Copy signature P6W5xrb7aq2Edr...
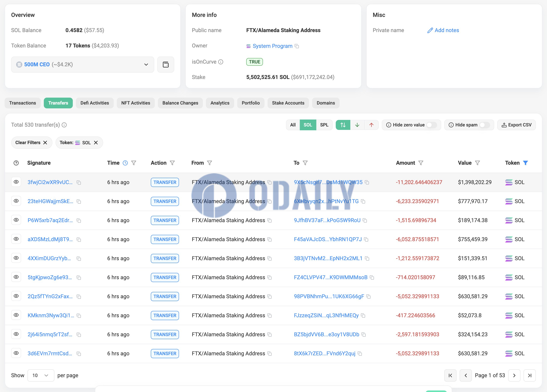 click(79, 220)
